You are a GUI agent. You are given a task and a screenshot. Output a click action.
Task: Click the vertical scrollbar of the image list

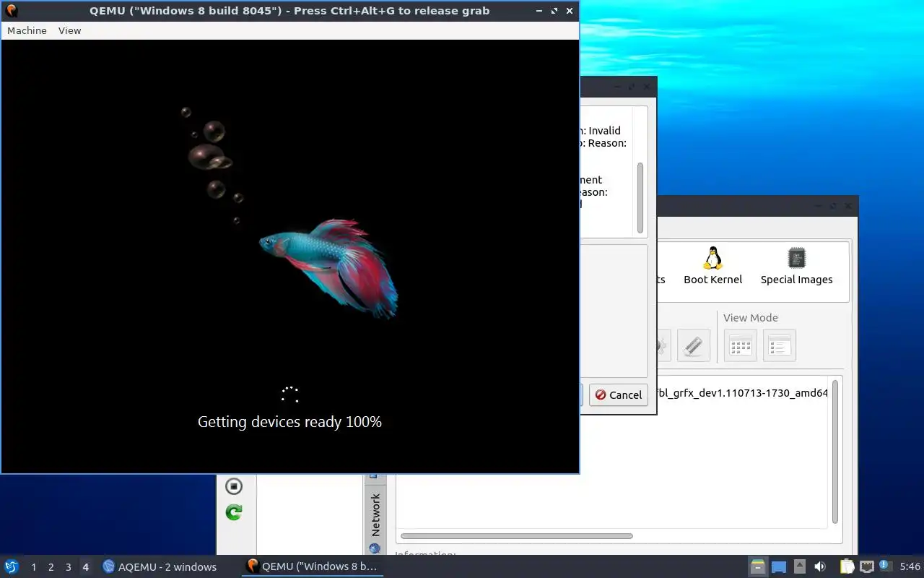pos(835,452)
